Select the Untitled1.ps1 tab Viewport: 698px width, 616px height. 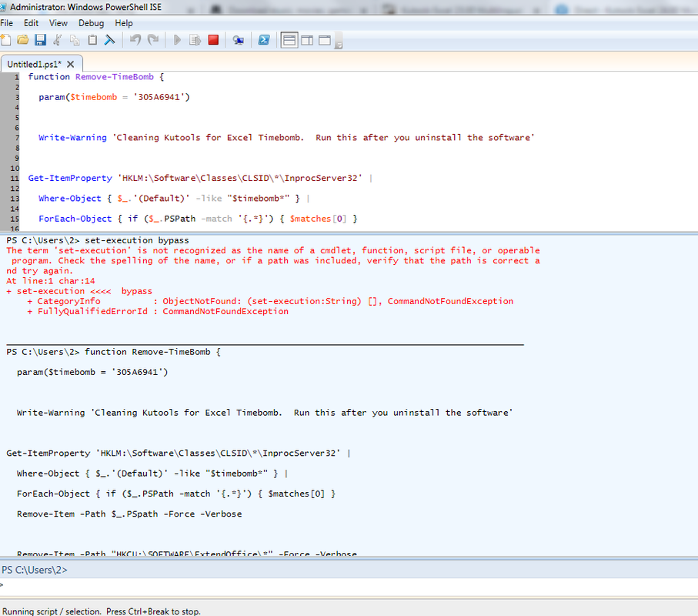tap(35, 64)
